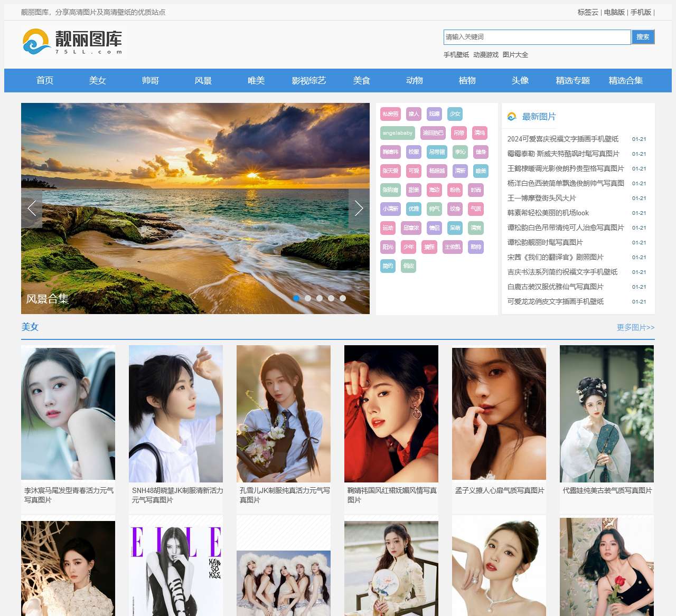The image size is (676, 616).
Task: Open 王鹤棣暖调光影俊朗矜贵型格写真图片 article
Action: (x=566, y=169)
